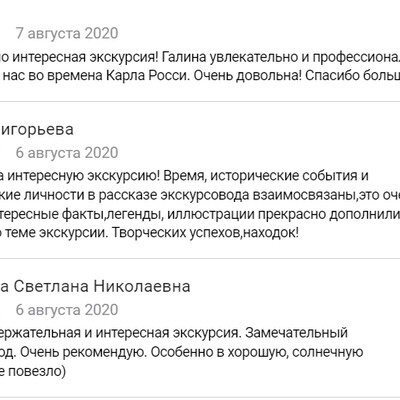This screenshot has width=400, height=400.
Task: Click the line mentioning исторические события
Action: point(184,176)
